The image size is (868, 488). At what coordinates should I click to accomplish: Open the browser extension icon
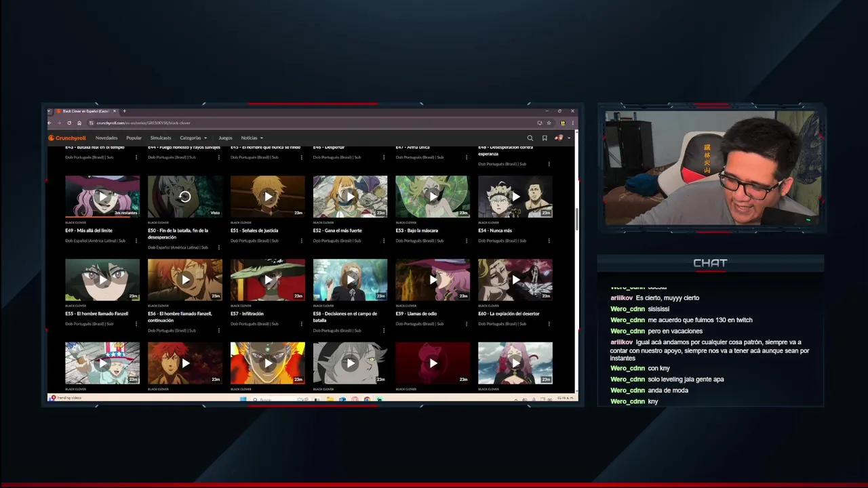coord(563,123)
